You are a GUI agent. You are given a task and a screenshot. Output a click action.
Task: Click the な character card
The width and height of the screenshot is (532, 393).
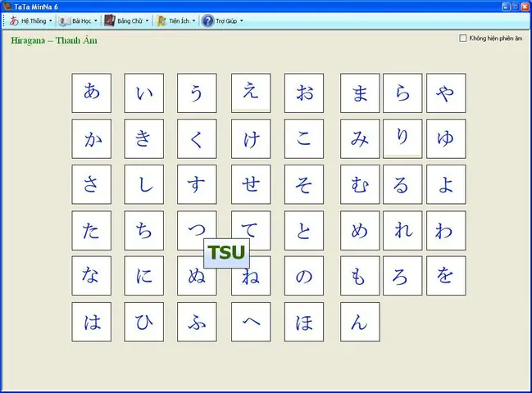[92, 276]
